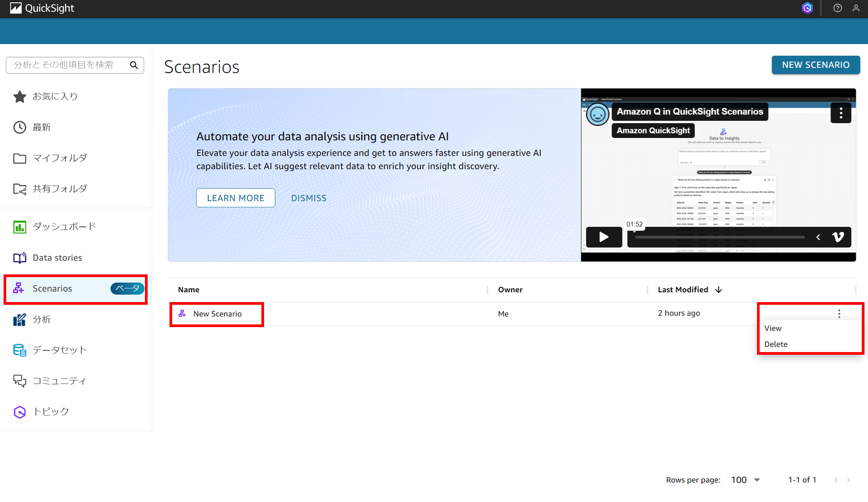Click the video author avatar icon
This screenshot has width=868, height=502.
coord(597,114)
